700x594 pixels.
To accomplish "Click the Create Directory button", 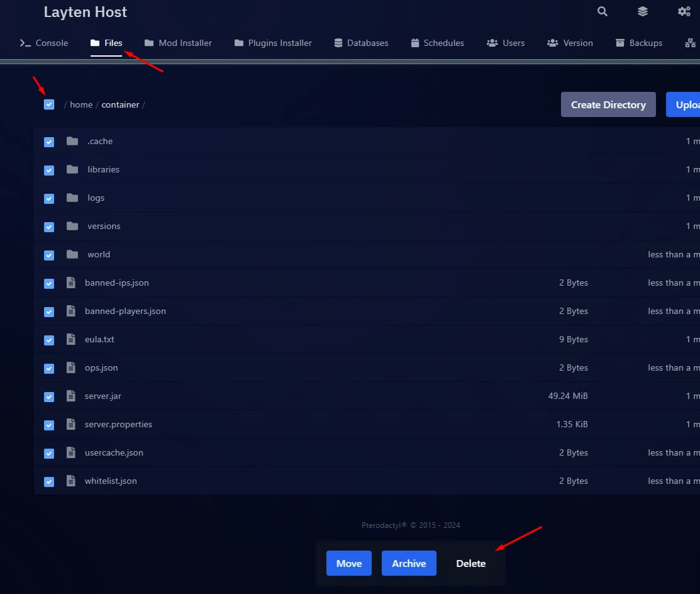I will pos(608,104).
